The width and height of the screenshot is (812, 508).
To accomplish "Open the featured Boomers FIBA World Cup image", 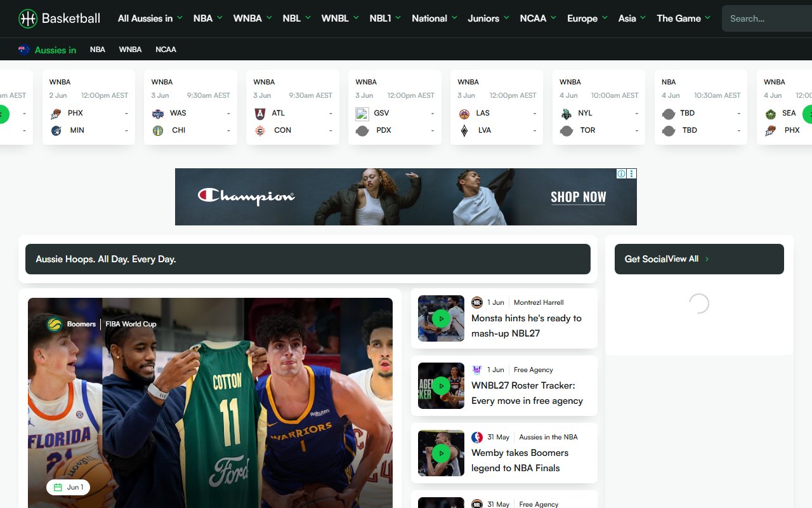I will coord(210,403).
